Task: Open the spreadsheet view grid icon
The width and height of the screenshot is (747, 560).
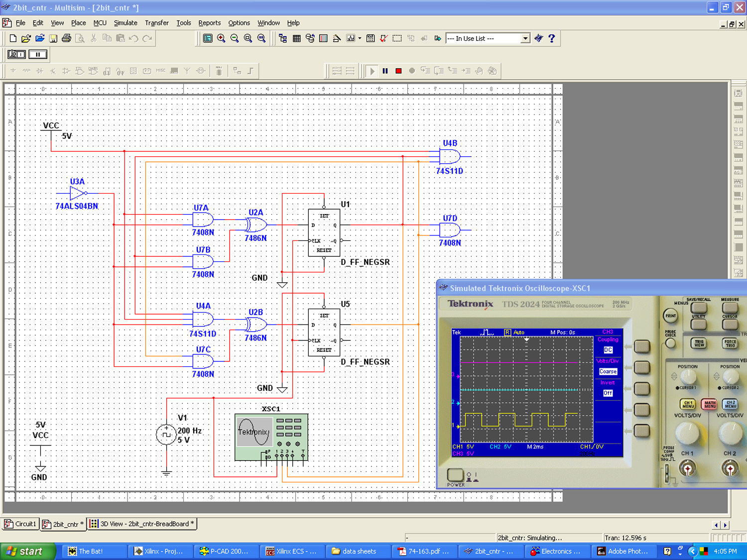Action: (296, 38)
